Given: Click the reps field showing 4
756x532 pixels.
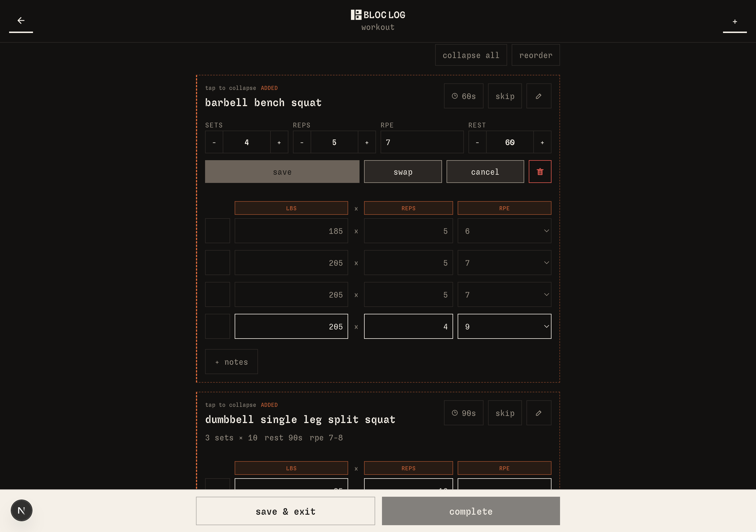Looking at the screenshot, I should 408,326.
